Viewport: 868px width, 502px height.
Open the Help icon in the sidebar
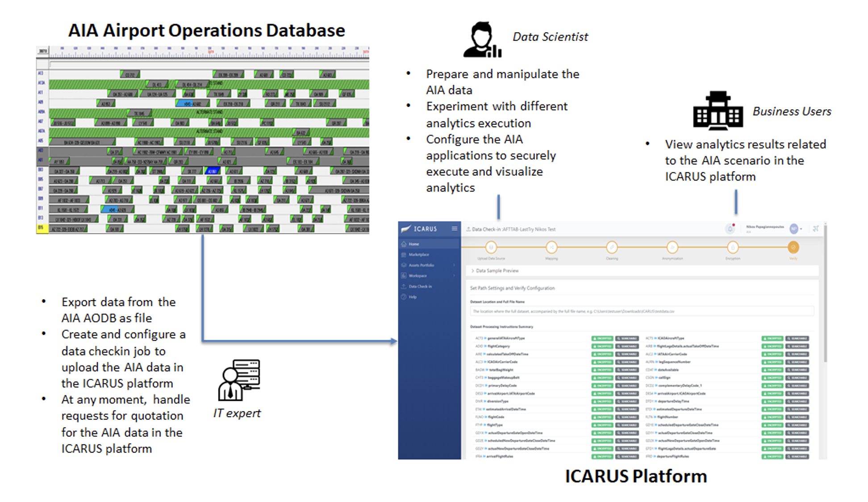point(404,297)
